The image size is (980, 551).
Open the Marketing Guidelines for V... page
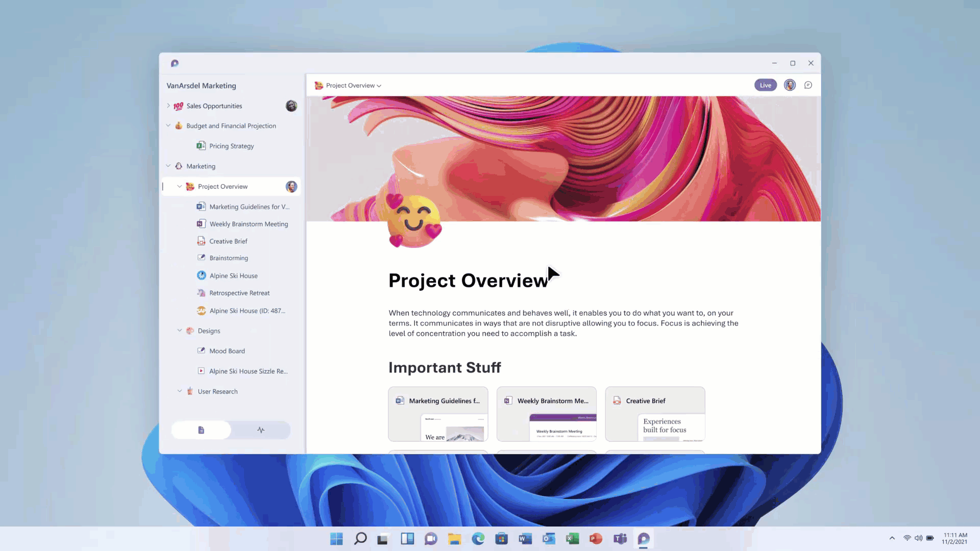click(249, 207)
